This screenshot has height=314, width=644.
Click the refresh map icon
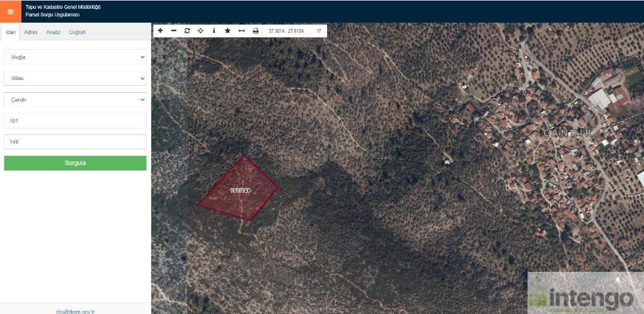click(187, 30)
